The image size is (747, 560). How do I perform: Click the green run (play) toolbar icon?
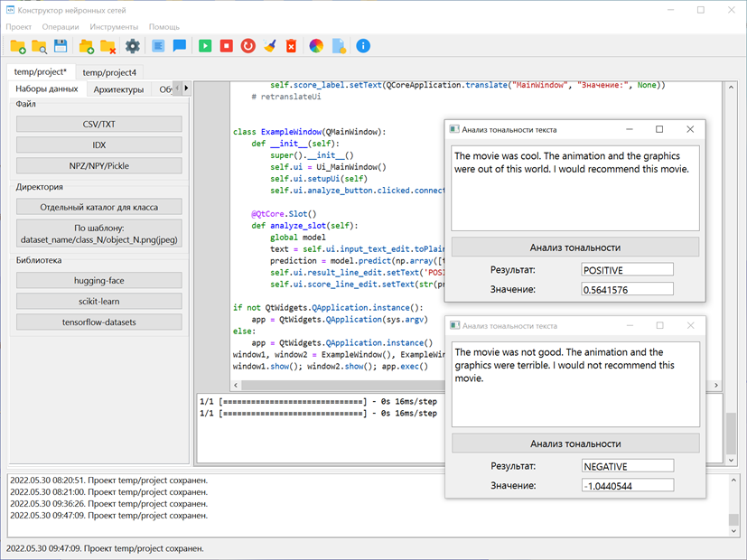point(205,46)
